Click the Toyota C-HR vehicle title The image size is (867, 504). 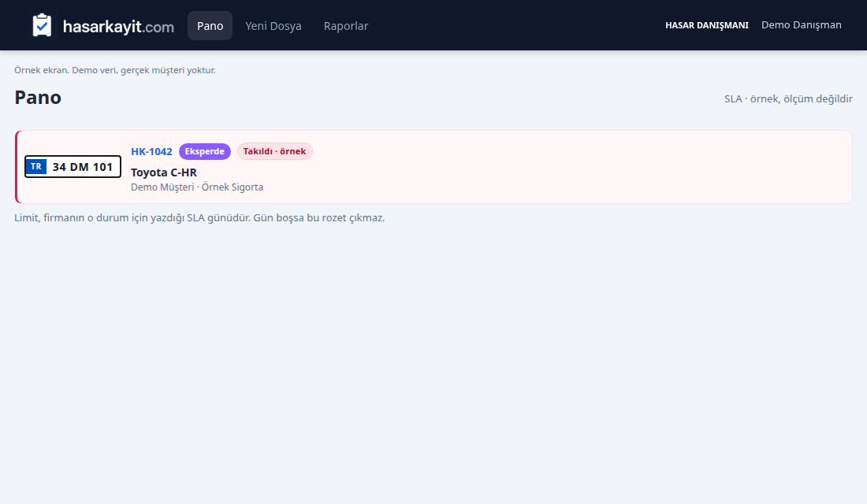[x=164, y=172]
